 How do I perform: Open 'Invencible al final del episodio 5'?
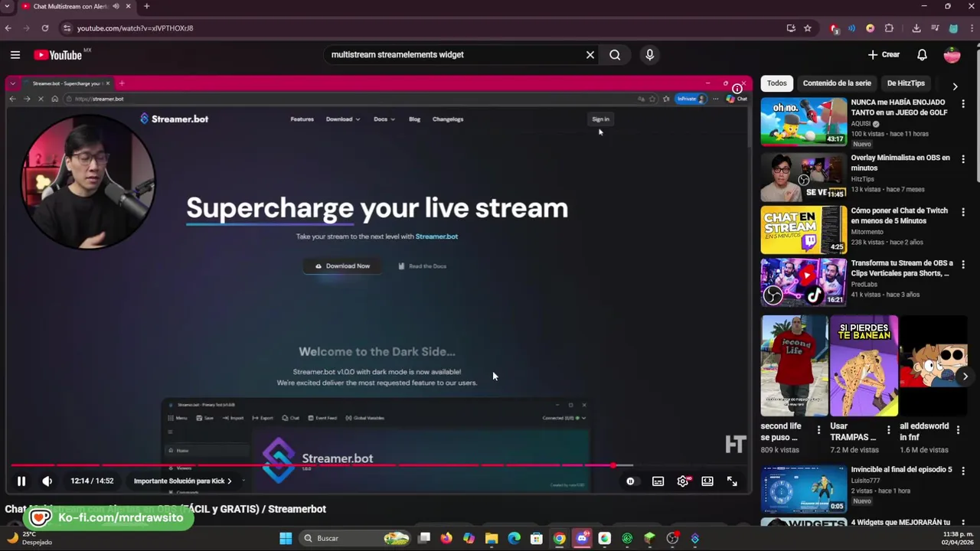click(901, 469)
